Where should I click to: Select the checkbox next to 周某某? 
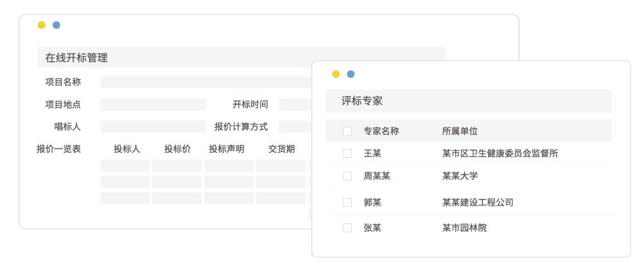click(347, 176)
